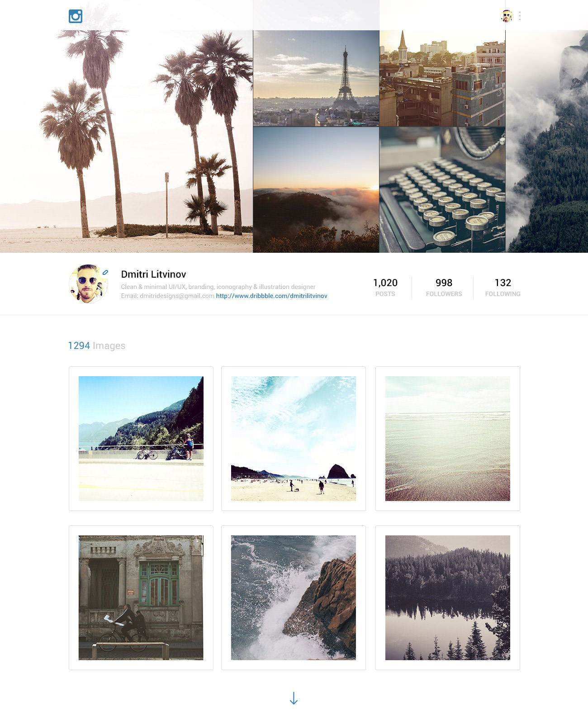The image size is (588, 728).
Task: Click the down arrow to load more
Action: pyautogui.click(x=294, y=698)
